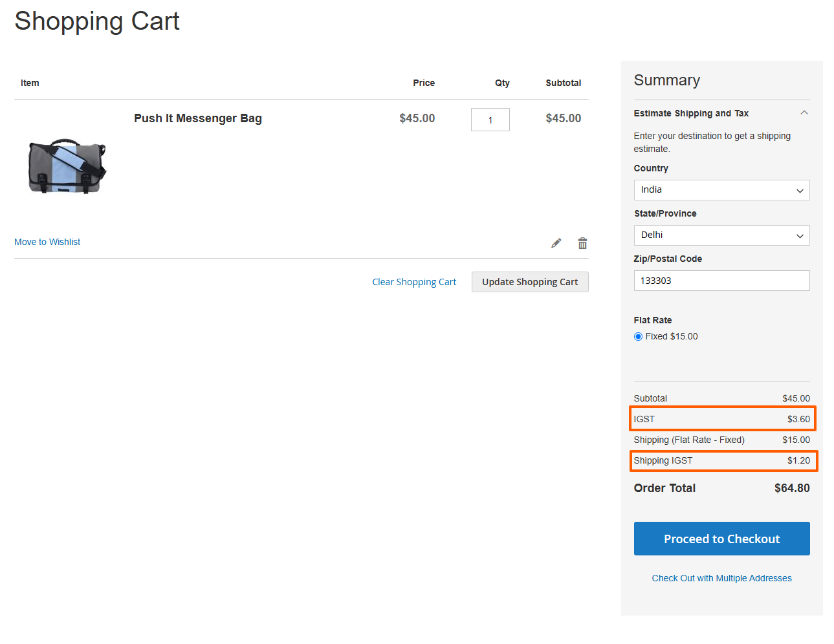Open the Country dropdown showing India
The image size is (834, 644).
pyautogui.click(x=721, y=190)
